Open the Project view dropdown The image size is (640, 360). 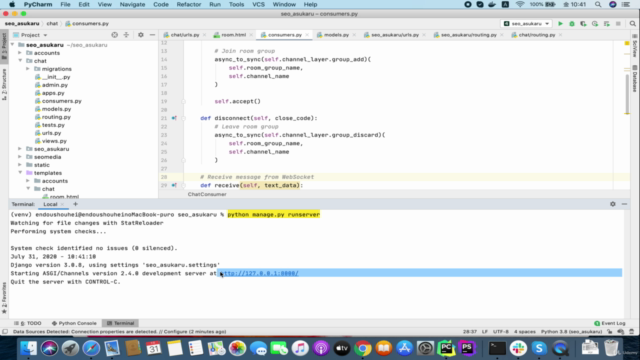click(x=30, y=35)
